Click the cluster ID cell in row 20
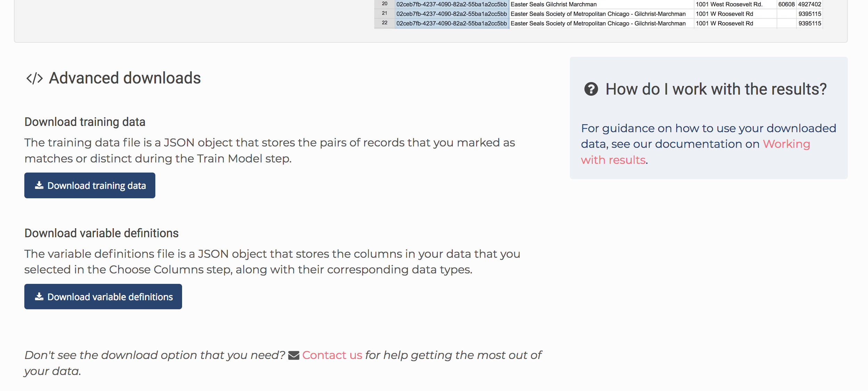 [452, 4]
